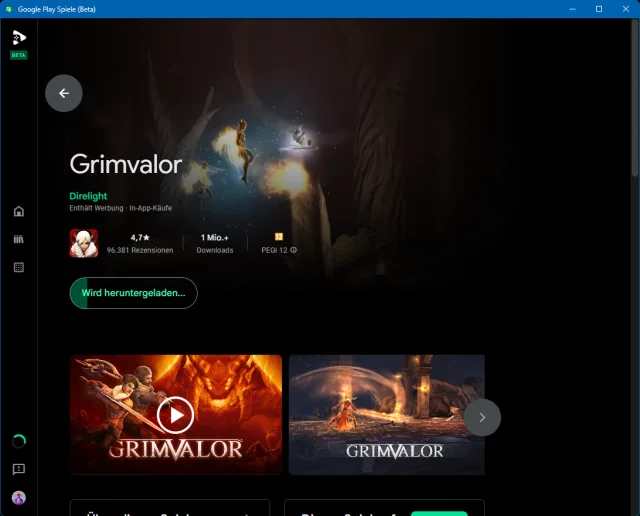Click the Grimvalor title heading
This screenshot has width=640, height=516.
tap(126, 164)
